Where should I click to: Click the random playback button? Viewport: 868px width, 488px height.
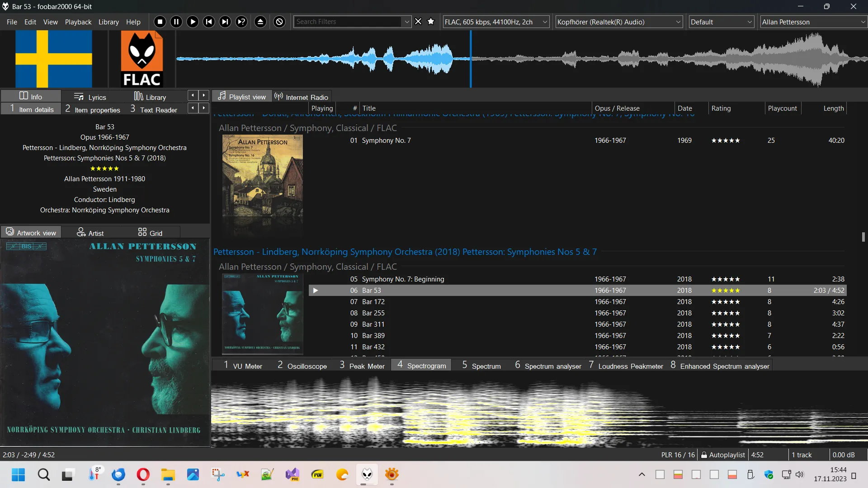[x=242, y=22]
